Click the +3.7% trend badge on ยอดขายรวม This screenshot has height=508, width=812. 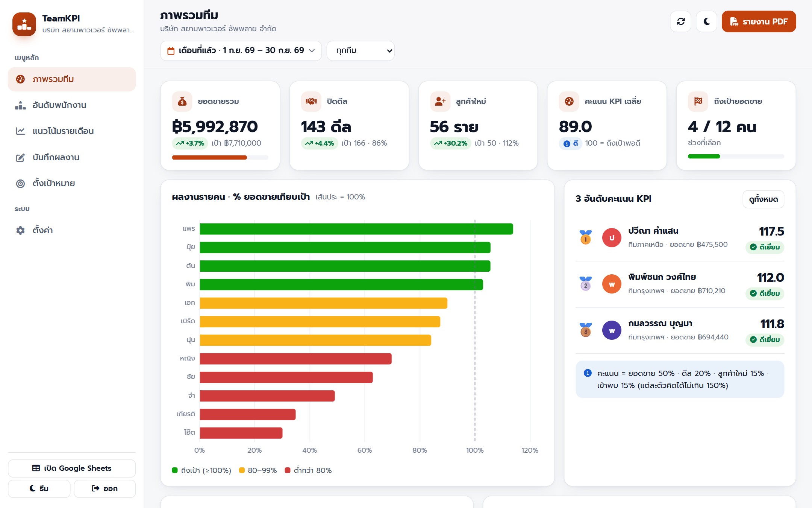[x=190, y=143]
